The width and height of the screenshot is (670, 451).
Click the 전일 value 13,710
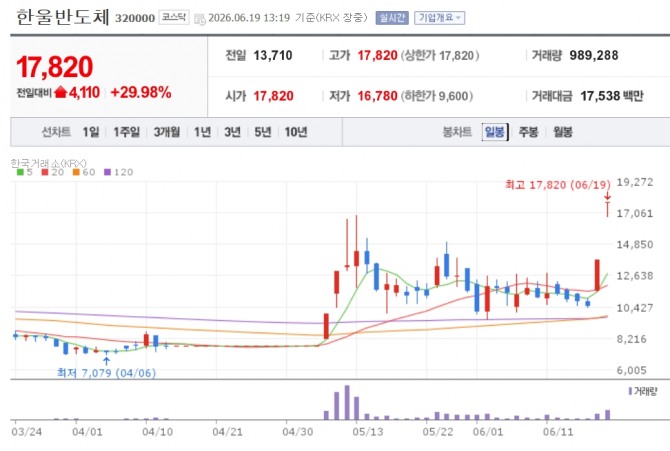273,56
